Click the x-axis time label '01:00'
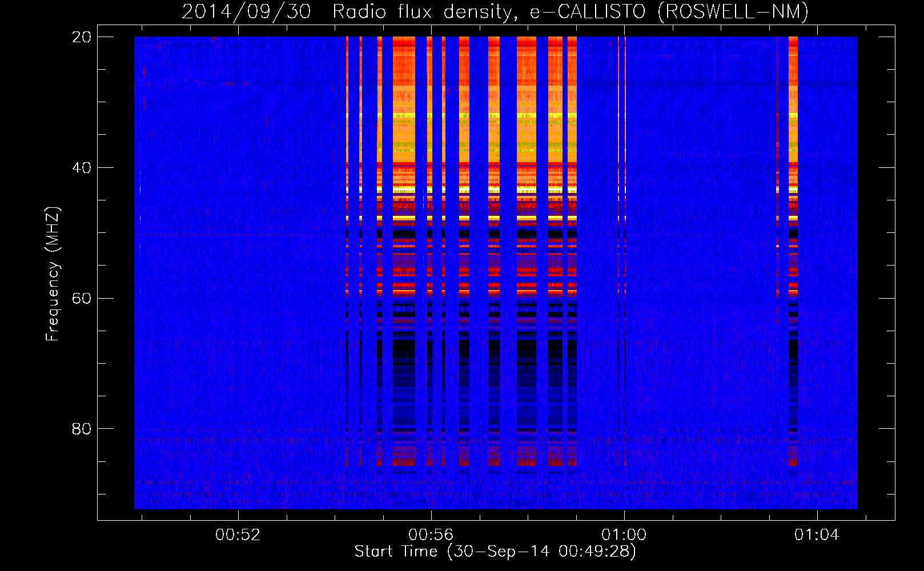The height and width of the screenshot is (571, 924). [624, 535]
